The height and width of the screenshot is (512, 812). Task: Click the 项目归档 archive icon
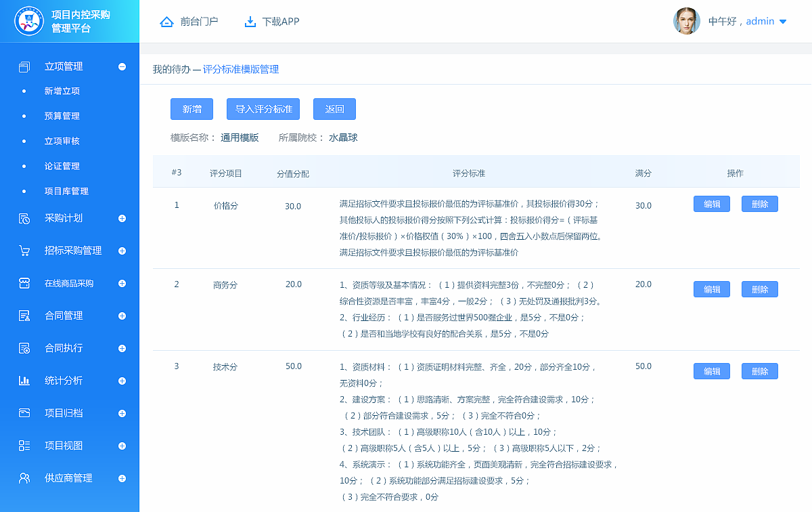coord(24,413)
